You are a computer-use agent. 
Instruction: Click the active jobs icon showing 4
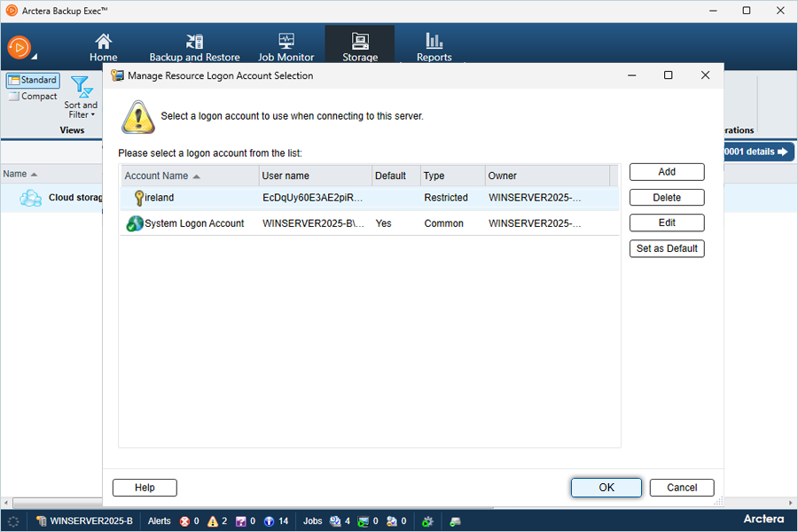click(335, 521)
